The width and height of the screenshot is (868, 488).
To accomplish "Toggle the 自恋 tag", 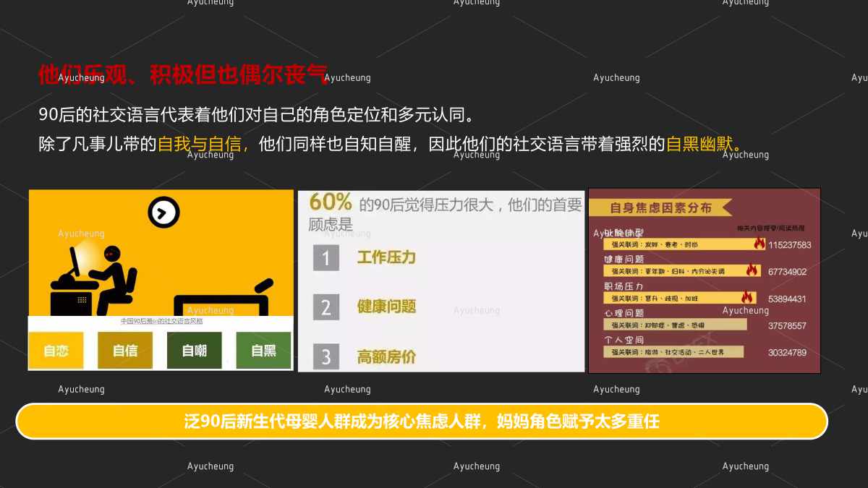I will click(x=56, y=350).
